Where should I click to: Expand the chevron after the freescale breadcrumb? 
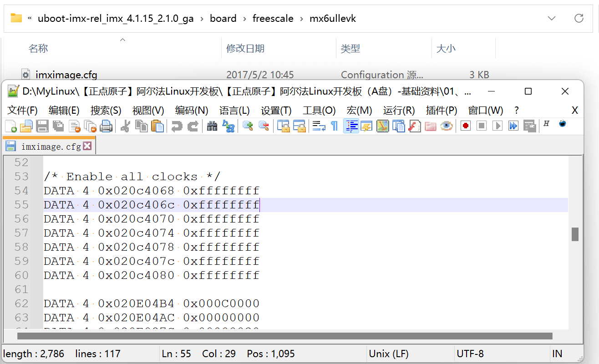tap(301, 19)
